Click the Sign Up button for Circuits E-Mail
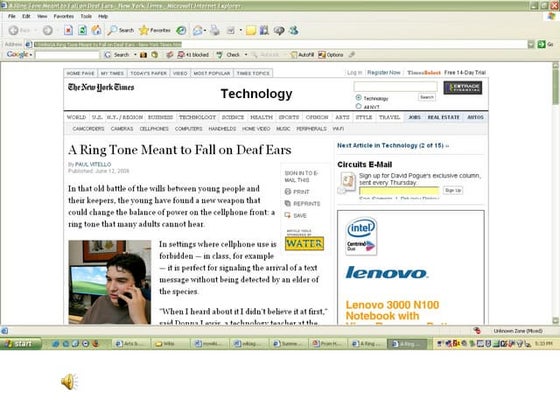Viewport: 560px width, 420px height. click(453, 190)
